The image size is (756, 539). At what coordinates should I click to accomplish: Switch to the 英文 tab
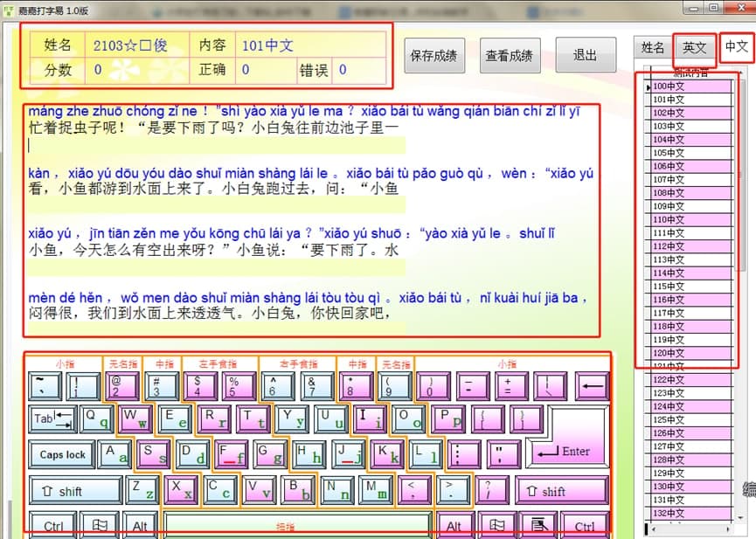coord(695,48)
